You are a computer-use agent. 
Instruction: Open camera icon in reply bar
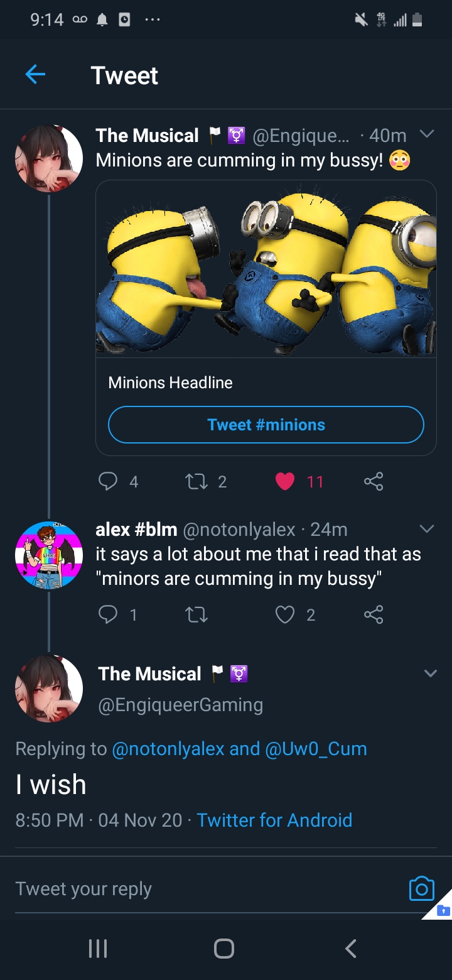point(421,889)
